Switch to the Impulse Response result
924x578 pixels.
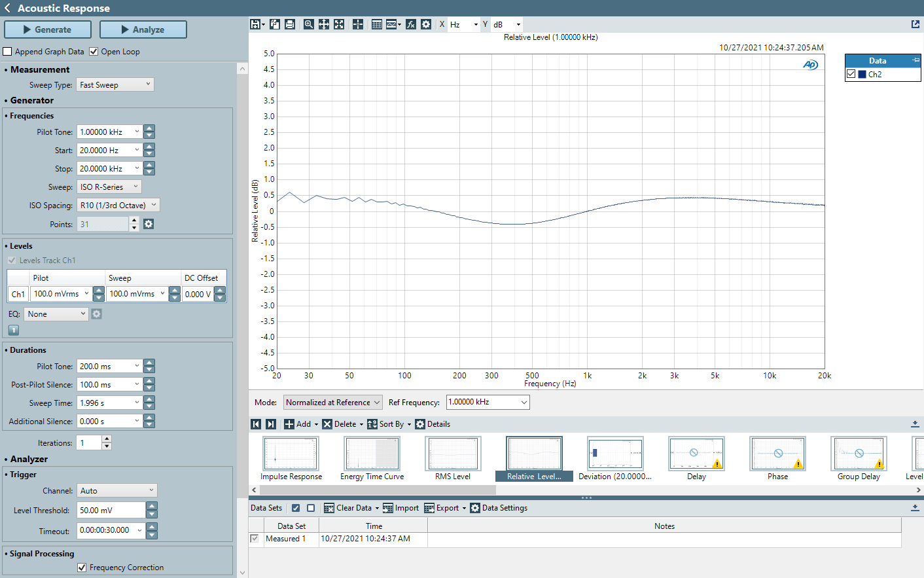pos(291,454)
